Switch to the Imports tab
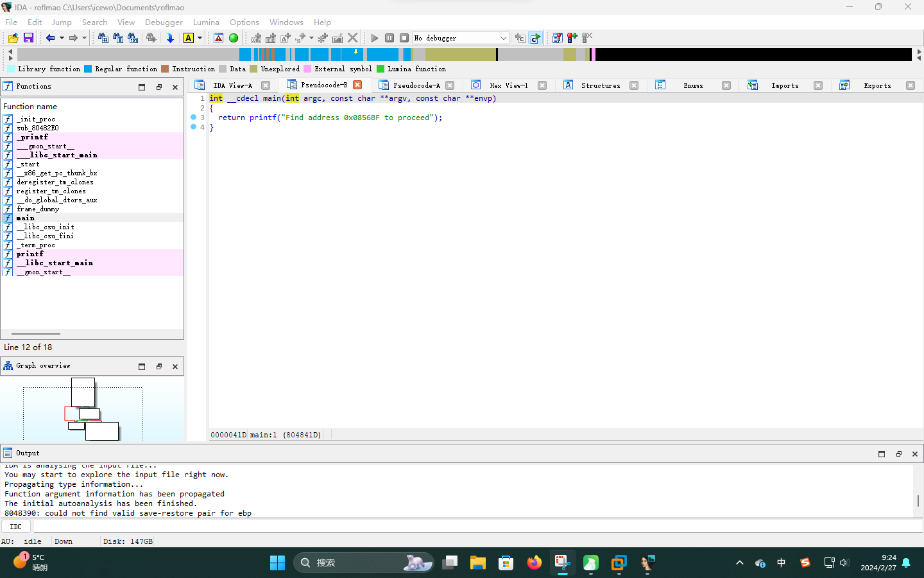 [x=785, y=85]
